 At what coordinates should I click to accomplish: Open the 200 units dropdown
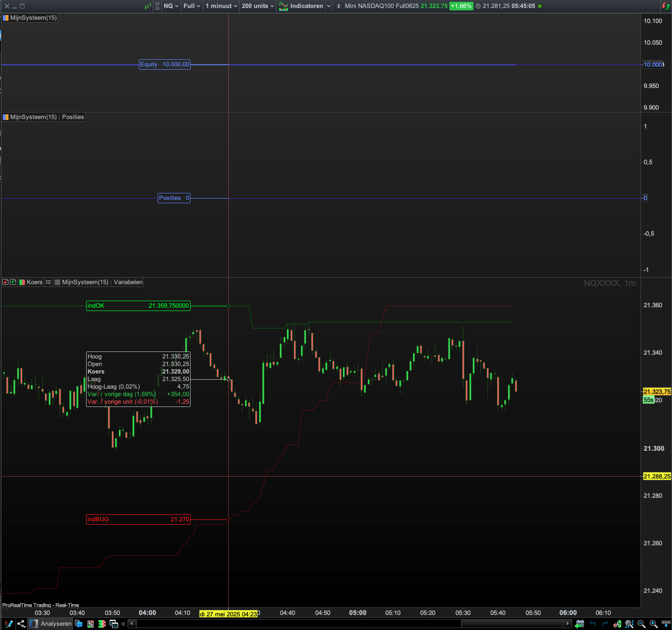point(258,6)
